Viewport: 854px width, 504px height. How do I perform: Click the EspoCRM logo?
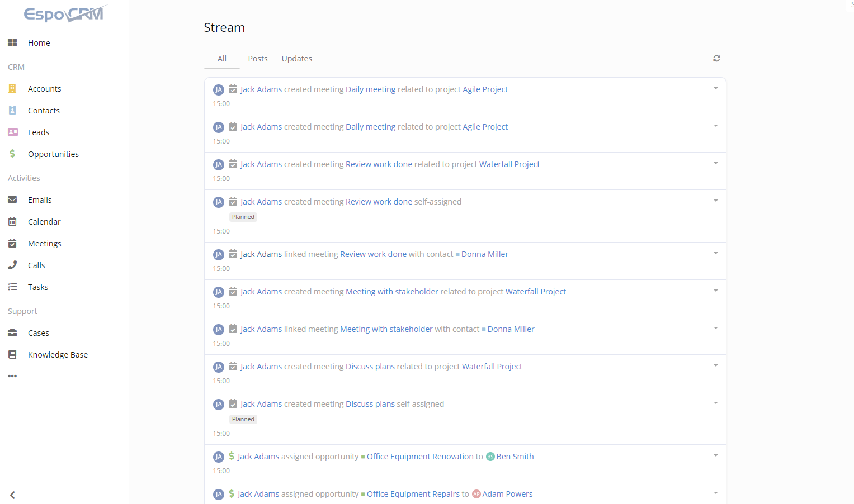pos(65,13)
